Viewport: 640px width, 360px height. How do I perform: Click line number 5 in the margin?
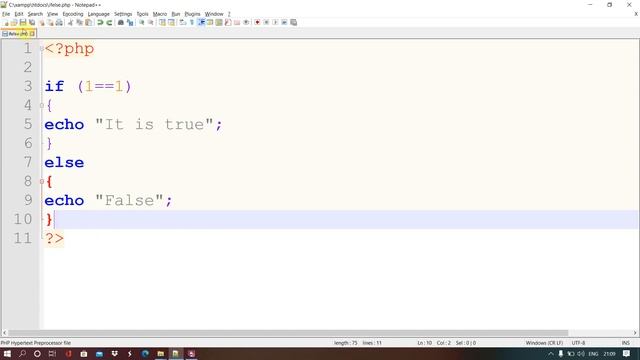(28, 124)
